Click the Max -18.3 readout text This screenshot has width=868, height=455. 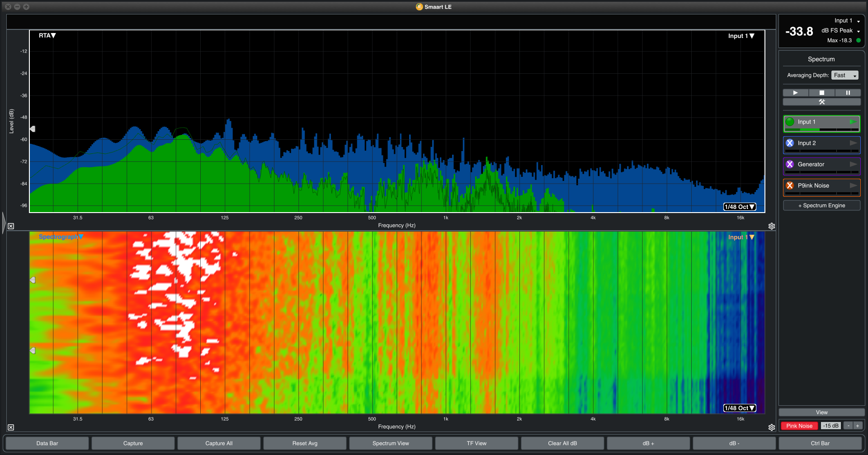click(840, 40)
